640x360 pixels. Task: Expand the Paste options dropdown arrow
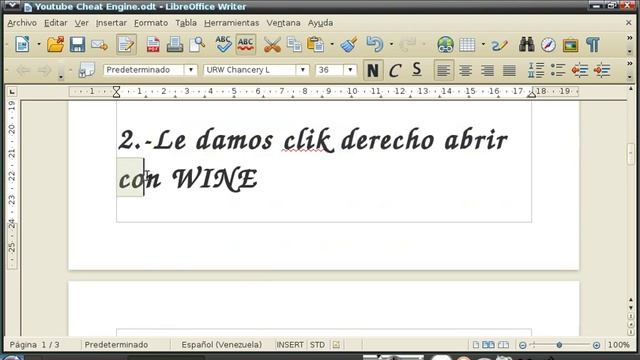coord(331,44)
